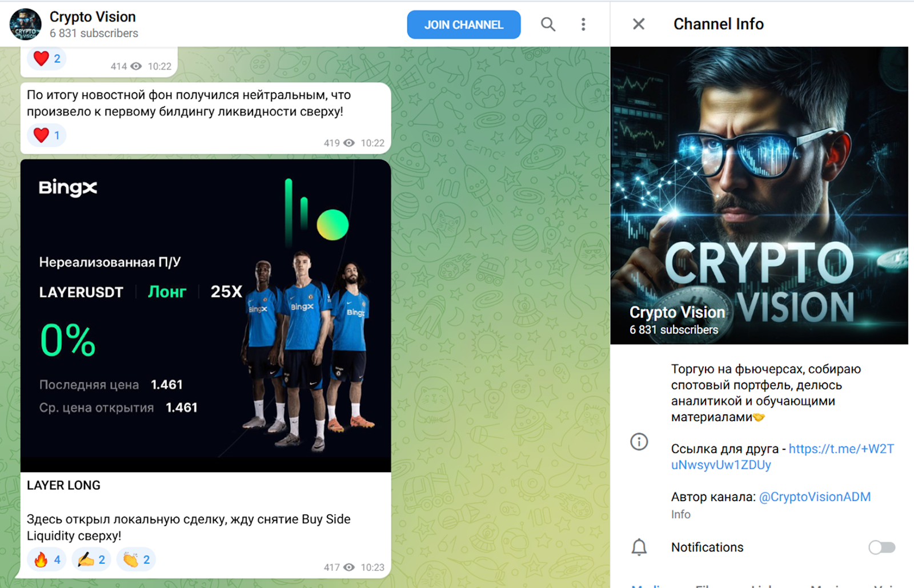The width and height of the screenshot is (914, 588).
Task: Open the BingX LAYERUSDT trade image
Action: click(206, 316)
